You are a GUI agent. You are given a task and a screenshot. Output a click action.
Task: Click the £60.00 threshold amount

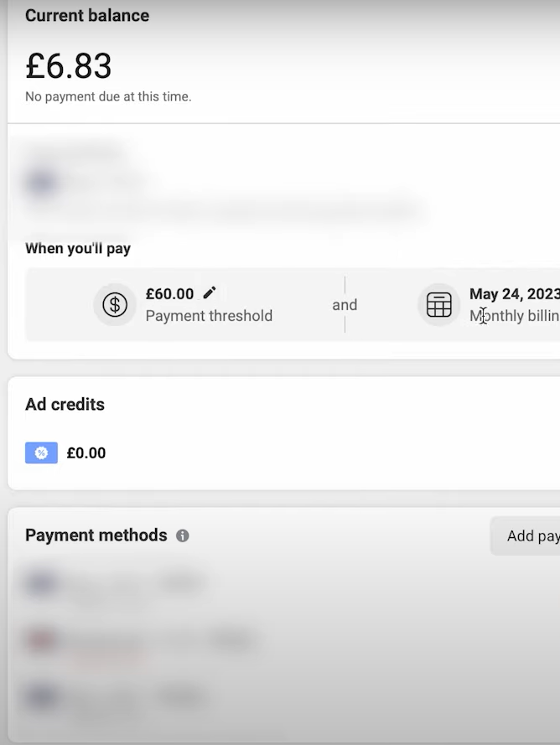click(x=169, y=294)
